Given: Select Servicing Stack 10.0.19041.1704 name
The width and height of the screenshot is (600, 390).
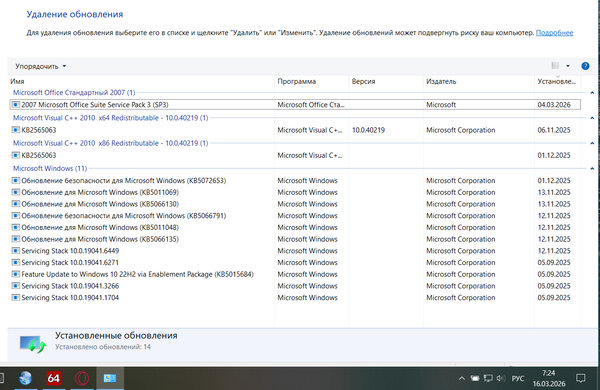Looking at the screenshot, I should pyautogui.click(x=70, y=297).
